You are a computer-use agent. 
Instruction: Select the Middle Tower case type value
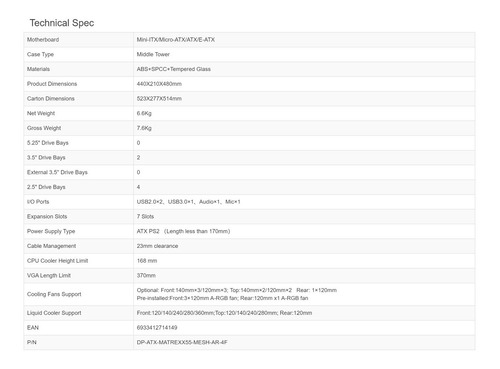(x=153, y=54)
